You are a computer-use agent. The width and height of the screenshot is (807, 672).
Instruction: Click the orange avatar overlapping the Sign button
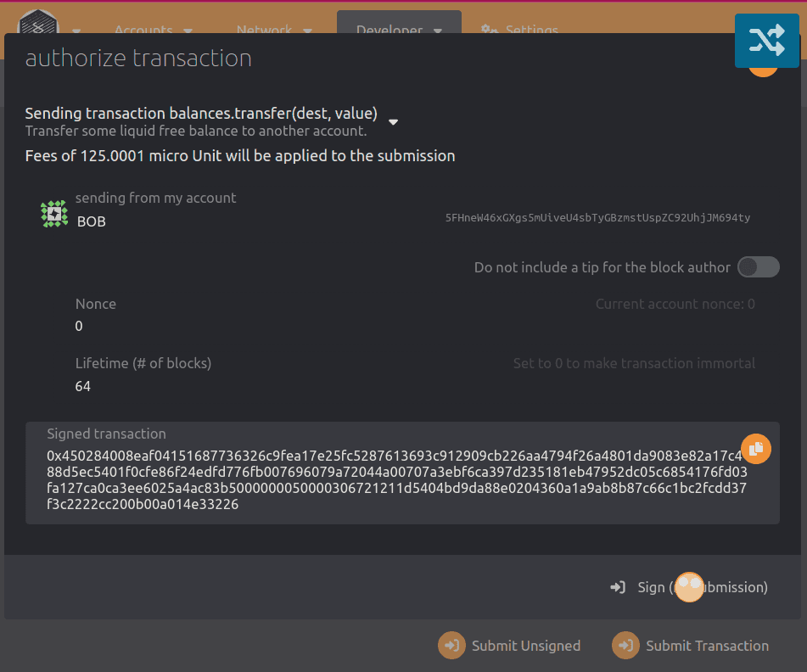tap(689, 587)
